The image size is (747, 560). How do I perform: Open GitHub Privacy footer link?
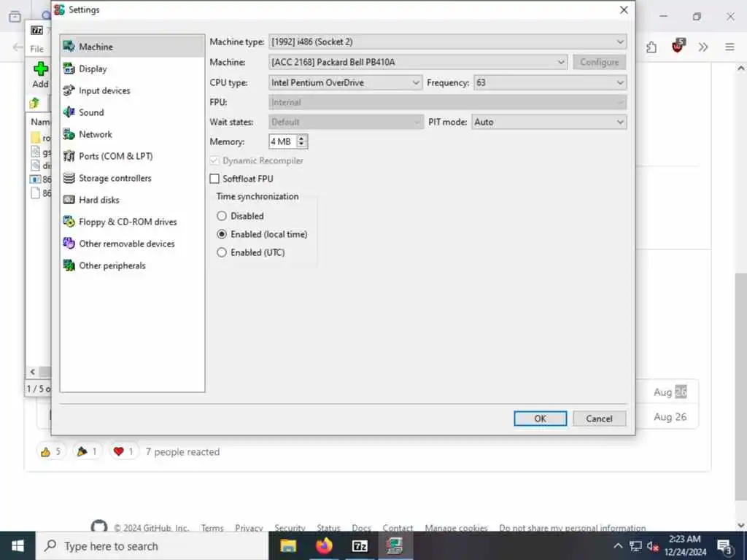[249, 528]
